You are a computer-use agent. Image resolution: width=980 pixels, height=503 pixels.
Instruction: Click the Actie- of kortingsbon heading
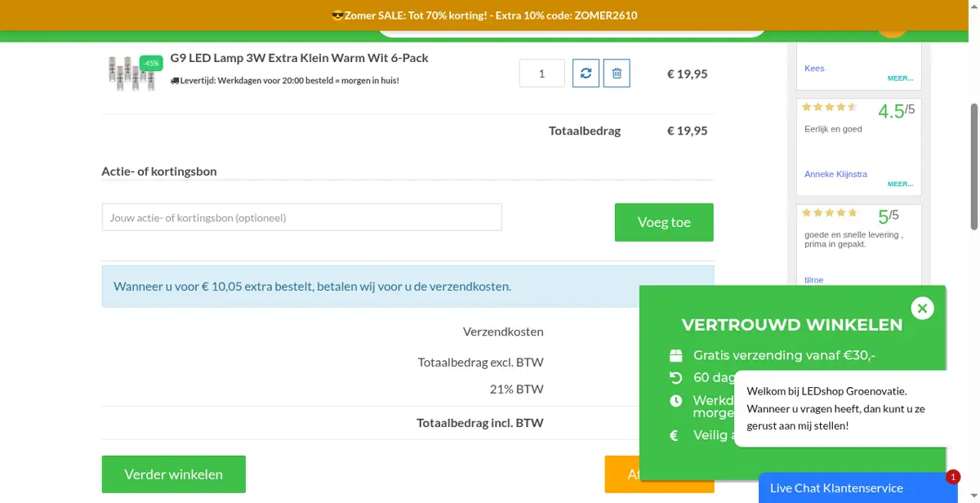pos(159,171)
